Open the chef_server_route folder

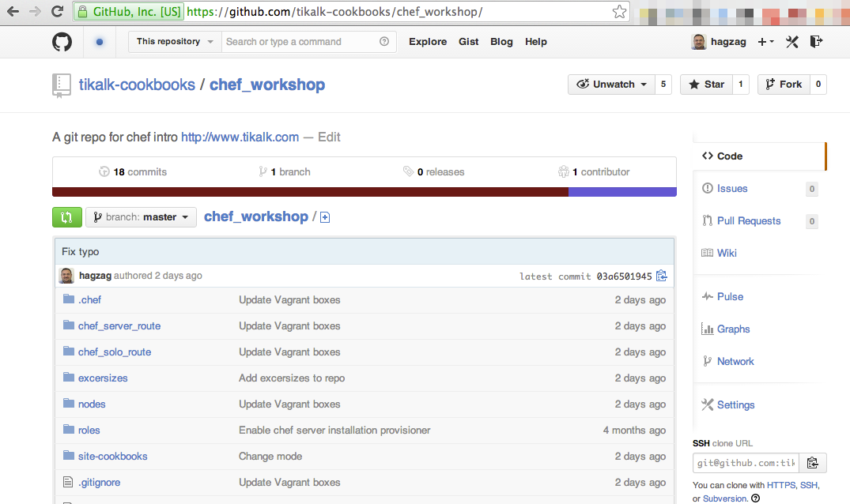coord(119,326)
